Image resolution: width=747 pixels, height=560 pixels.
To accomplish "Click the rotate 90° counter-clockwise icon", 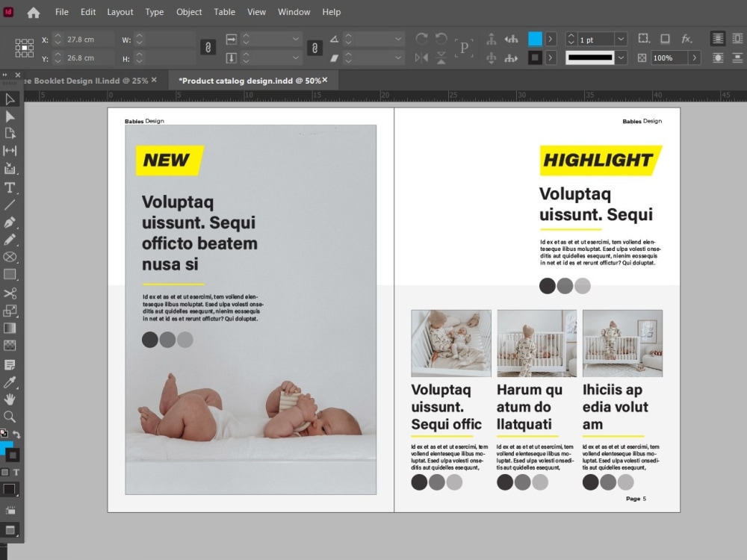I will click(441, 39).
